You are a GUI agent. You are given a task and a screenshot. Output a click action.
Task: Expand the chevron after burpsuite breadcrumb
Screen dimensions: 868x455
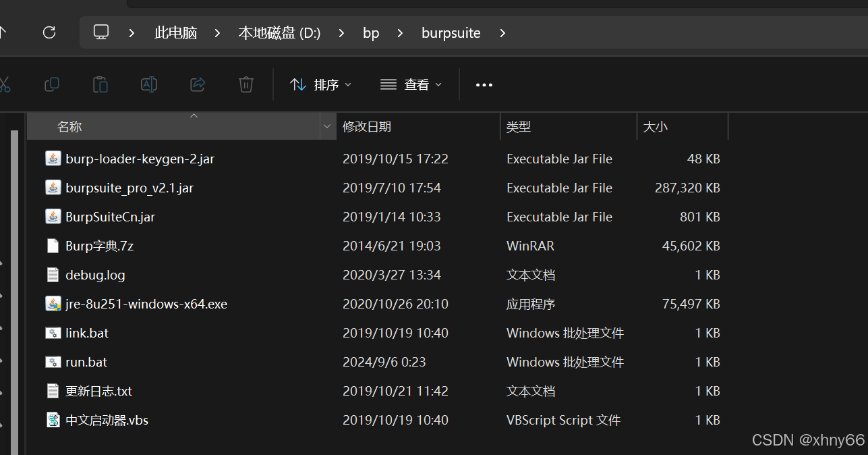coord(502,32)
